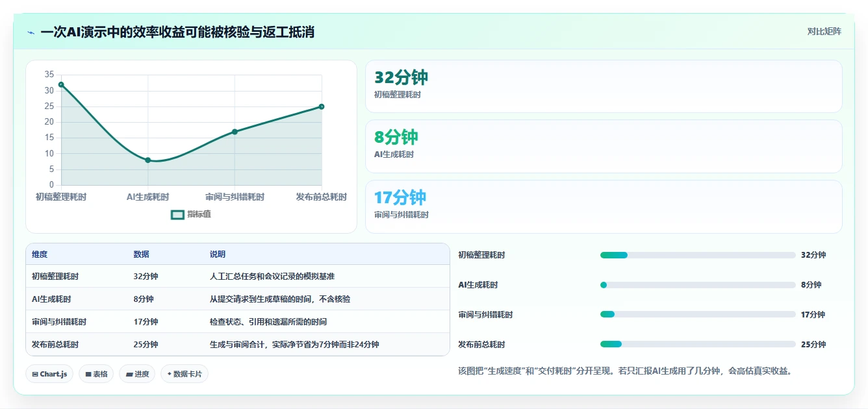Click the 检查状态、引用和遗漏所需的时间 description
Image resolution: width=868 pixels, height=409 pixels.
pyautogui.click(x=268, y=322)
